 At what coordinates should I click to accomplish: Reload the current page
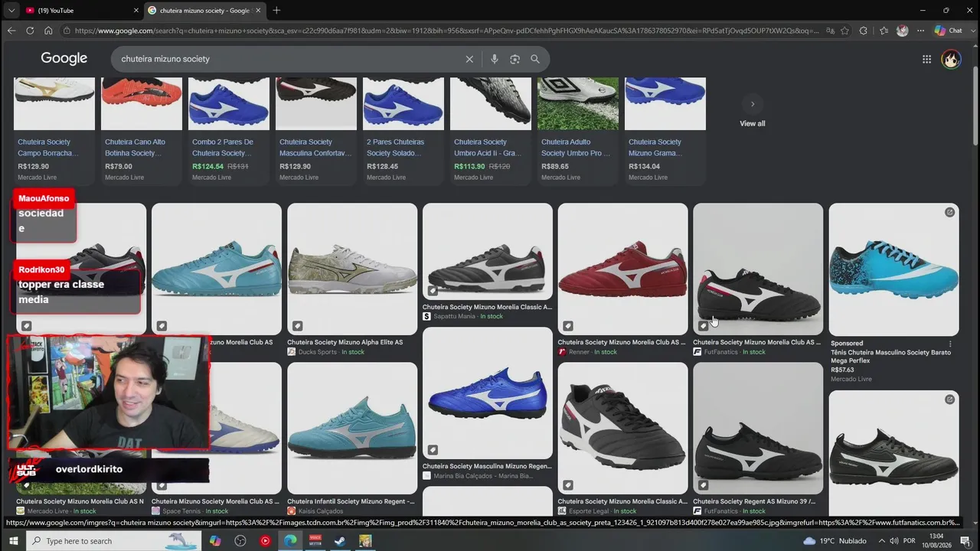click(x=30, y=31)
